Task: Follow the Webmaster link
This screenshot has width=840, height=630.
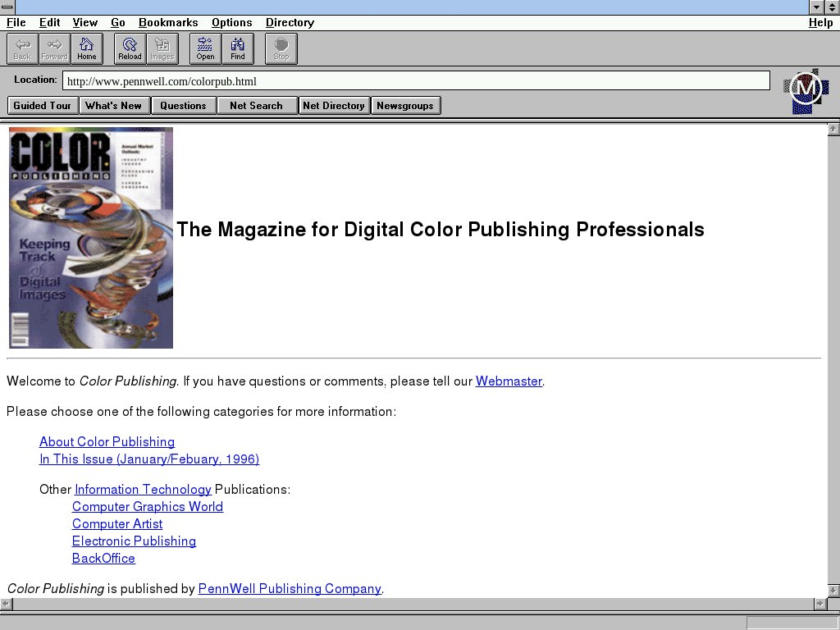Action: click(509, 381)
